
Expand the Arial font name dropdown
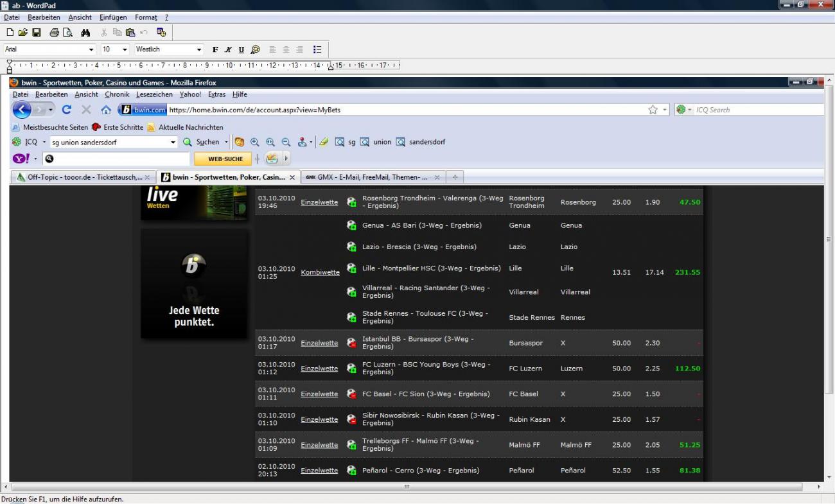(91, 49)
